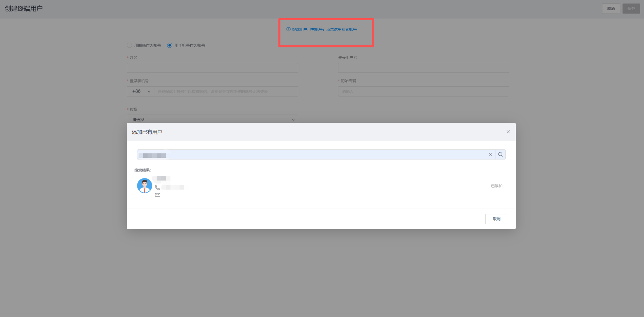Screen dimensions: 644x317
Task: Click the 姓名 input field
Action: pos(212,68)
